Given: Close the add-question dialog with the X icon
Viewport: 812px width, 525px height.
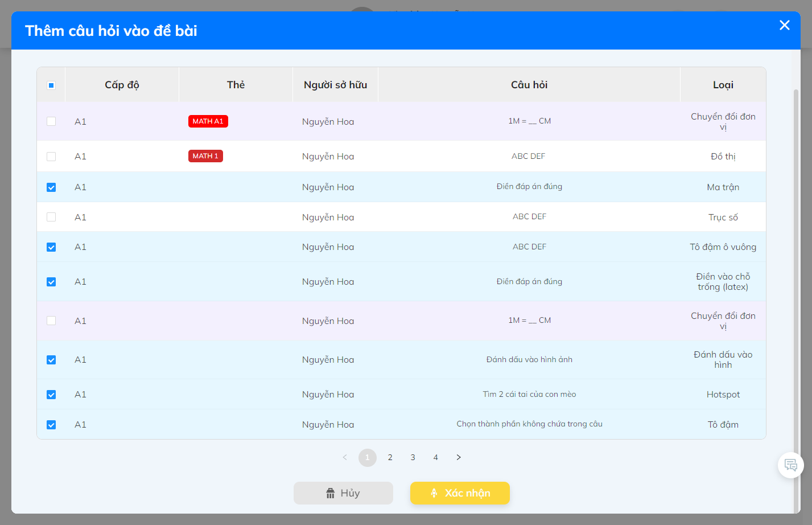Looking at the screenshot, I should point(785,25).
